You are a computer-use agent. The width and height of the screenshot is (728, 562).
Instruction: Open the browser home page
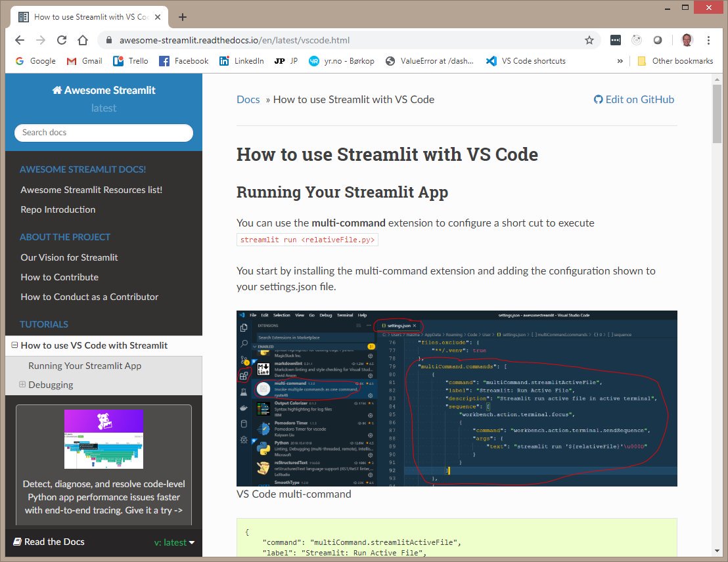[x=83, y=40]
